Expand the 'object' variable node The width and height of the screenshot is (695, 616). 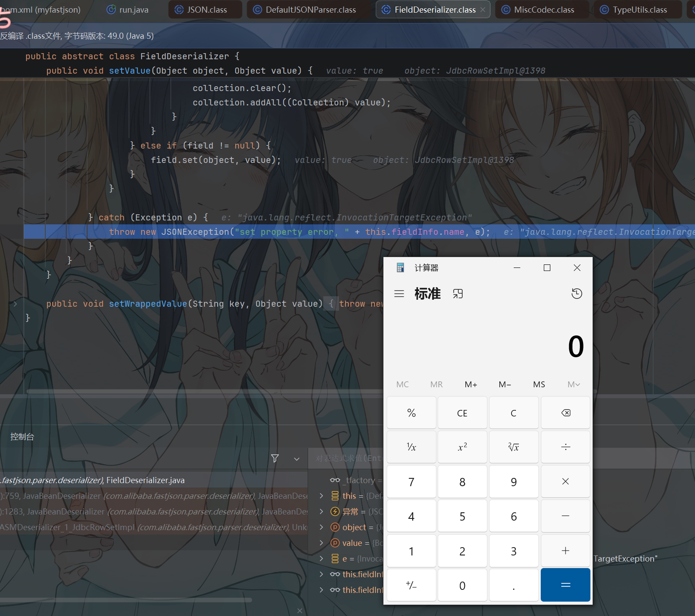point(322,527)
